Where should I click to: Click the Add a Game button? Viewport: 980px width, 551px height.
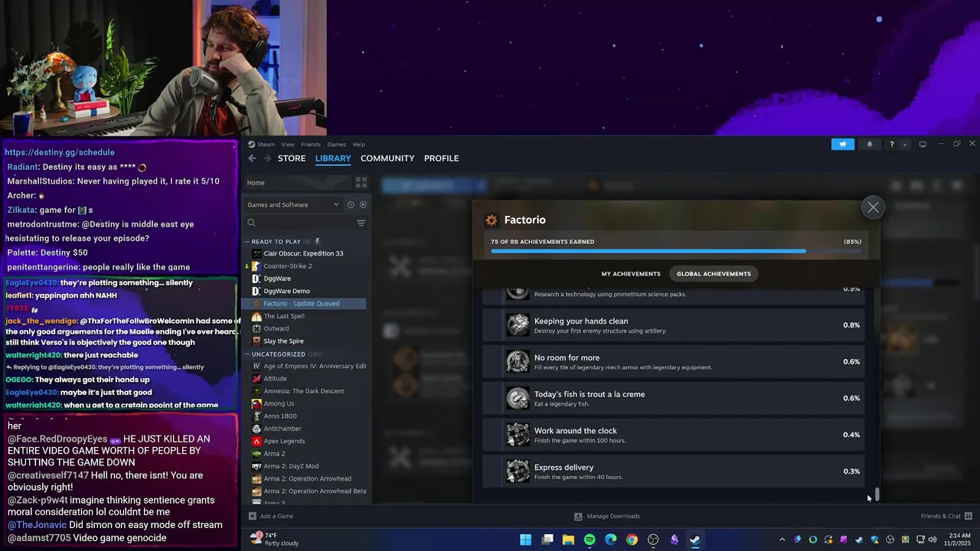coord(271,516)
